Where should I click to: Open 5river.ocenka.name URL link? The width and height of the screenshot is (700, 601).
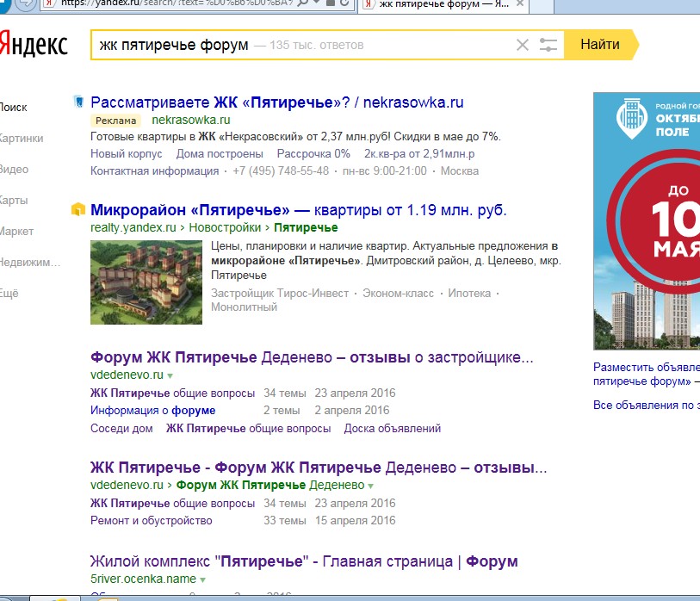tap(143, 579)
